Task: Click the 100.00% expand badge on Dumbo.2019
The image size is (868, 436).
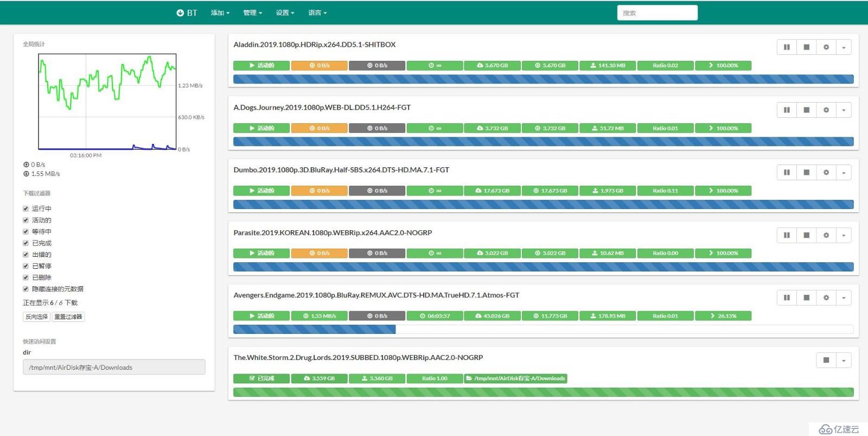Action: 723,191
